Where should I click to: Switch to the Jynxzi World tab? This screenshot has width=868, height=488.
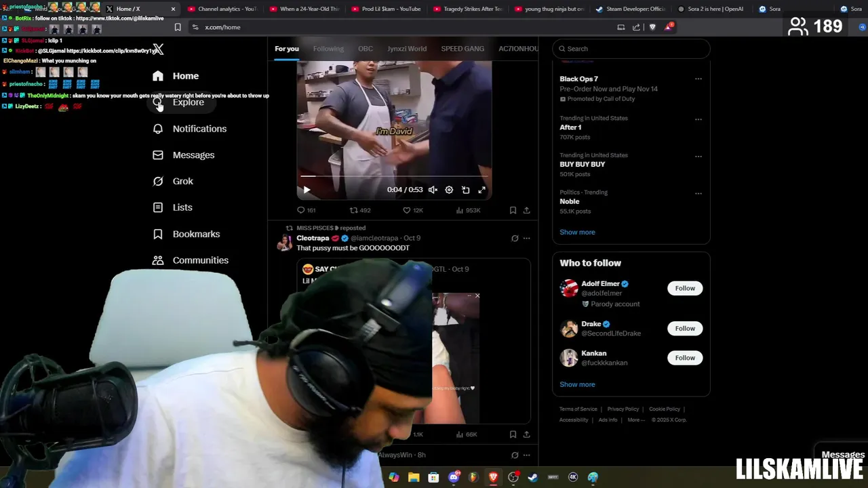[407, 49]
